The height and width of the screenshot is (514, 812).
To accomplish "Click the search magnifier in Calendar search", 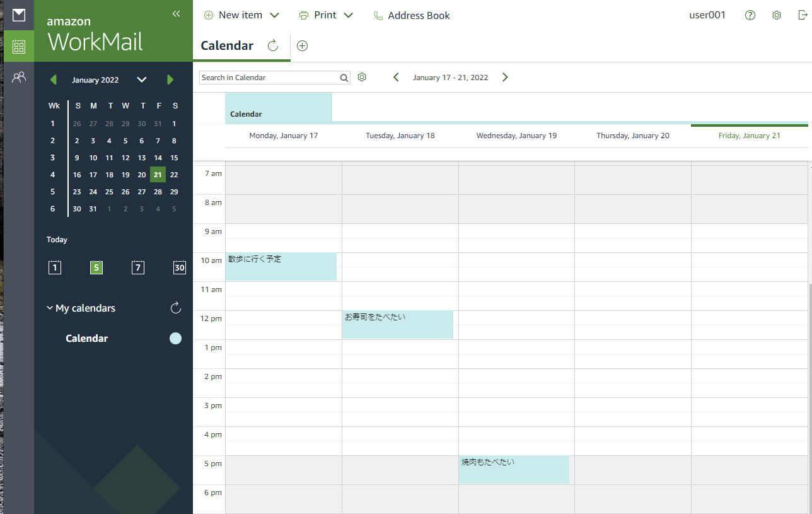I will click(344, 78).
